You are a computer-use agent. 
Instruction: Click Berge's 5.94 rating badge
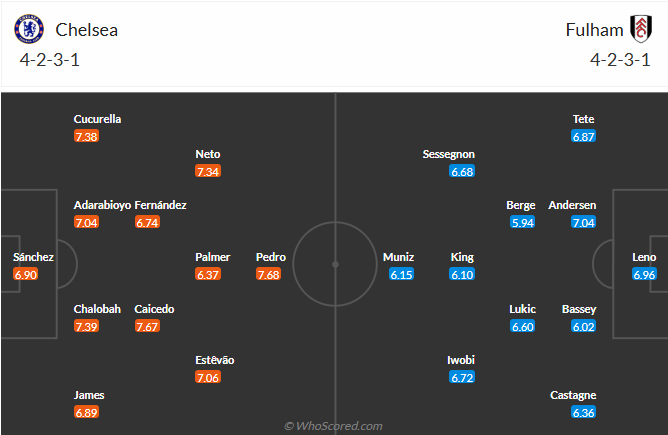point(523,222)
